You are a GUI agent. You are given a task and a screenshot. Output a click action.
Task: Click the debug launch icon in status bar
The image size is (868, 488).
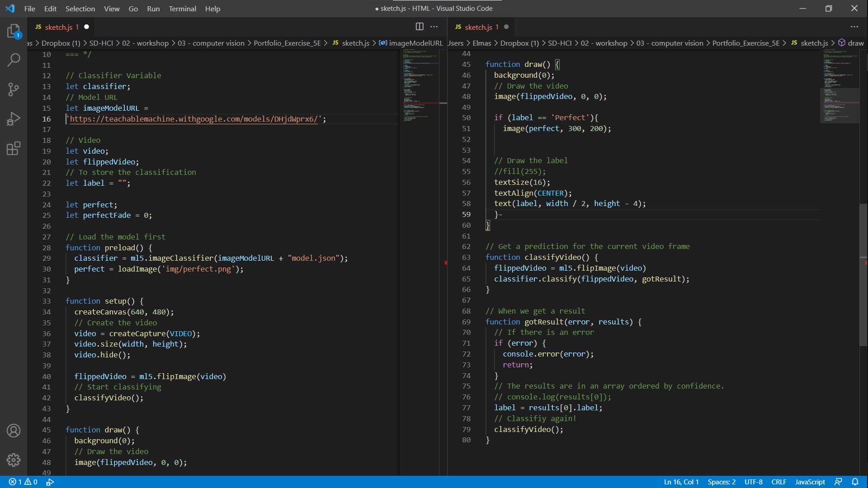pyautogui.click(x=50, y=482)
